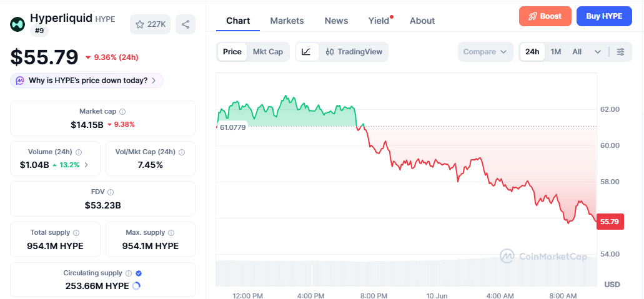The height and width of the screenshot is (299, 644).
Task: Open the Yield tab
Action: point(379,21)
